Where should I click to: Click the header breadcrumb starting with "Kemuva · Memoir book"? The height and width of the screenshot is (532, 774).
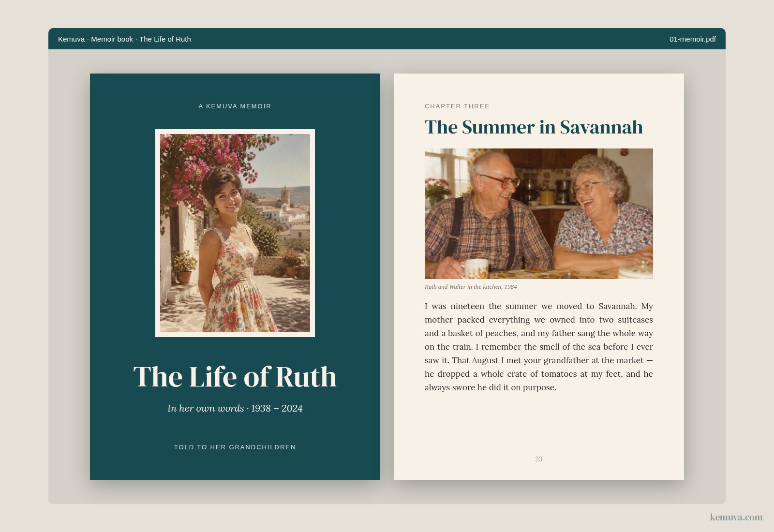click(x=124, y=39)
